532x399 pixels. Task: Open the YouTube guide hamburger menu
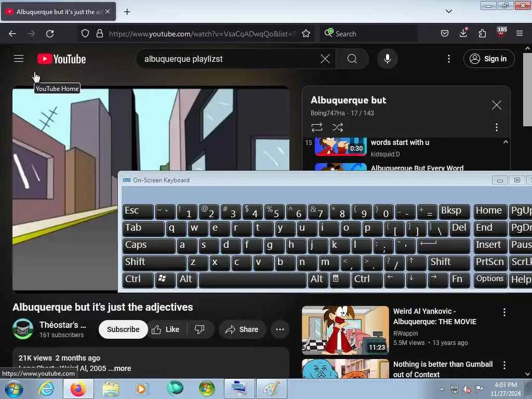(19, 59)
